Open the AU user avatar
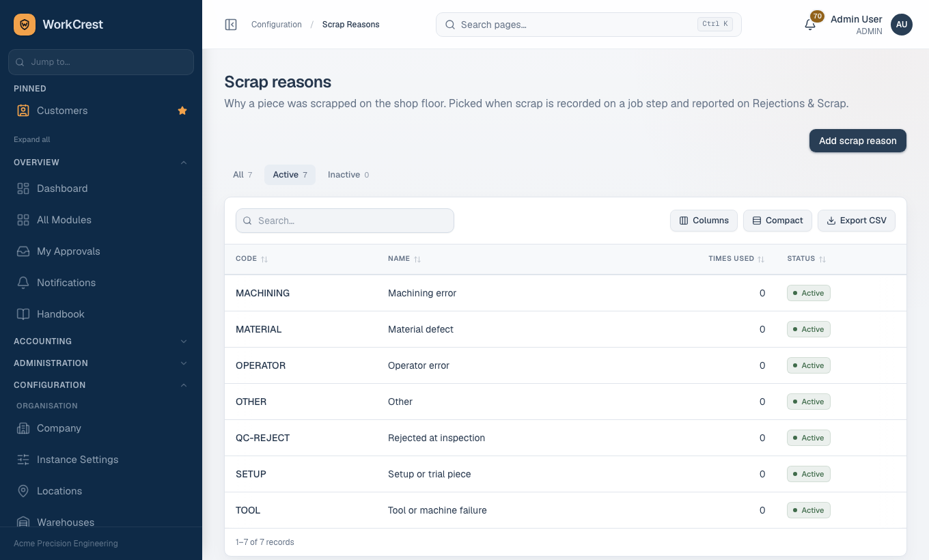This screenshot has height=560, width=929. tap(902, 25)
